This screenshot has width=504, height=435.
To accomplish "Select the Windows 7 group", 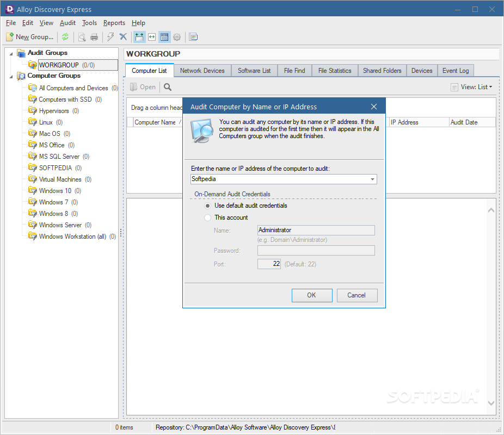I will coord(53,202).
